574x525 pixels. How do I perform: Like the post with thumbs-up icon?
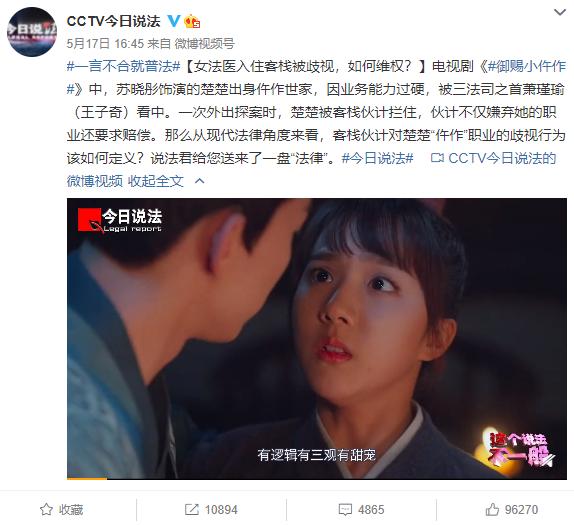click(x=492, y=509)
